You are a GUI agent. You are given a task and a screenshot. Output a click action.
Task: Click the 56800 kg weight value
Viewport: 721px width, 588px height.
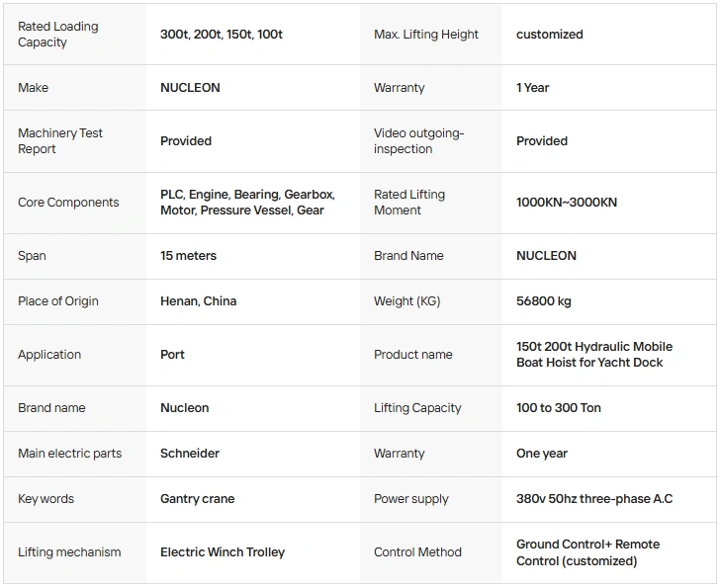point(544,300)
